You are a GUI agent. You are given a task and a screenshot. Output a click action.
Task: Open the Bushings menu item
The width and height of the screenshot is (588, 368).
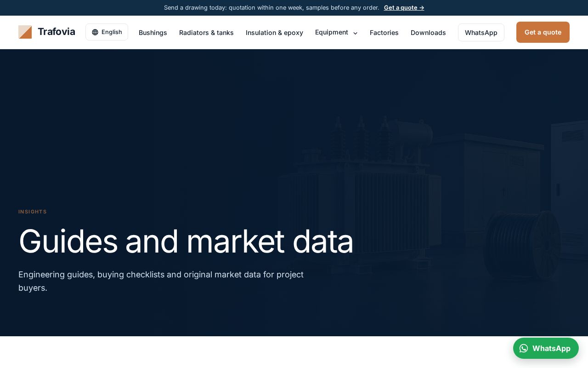[x=153, y=33]
